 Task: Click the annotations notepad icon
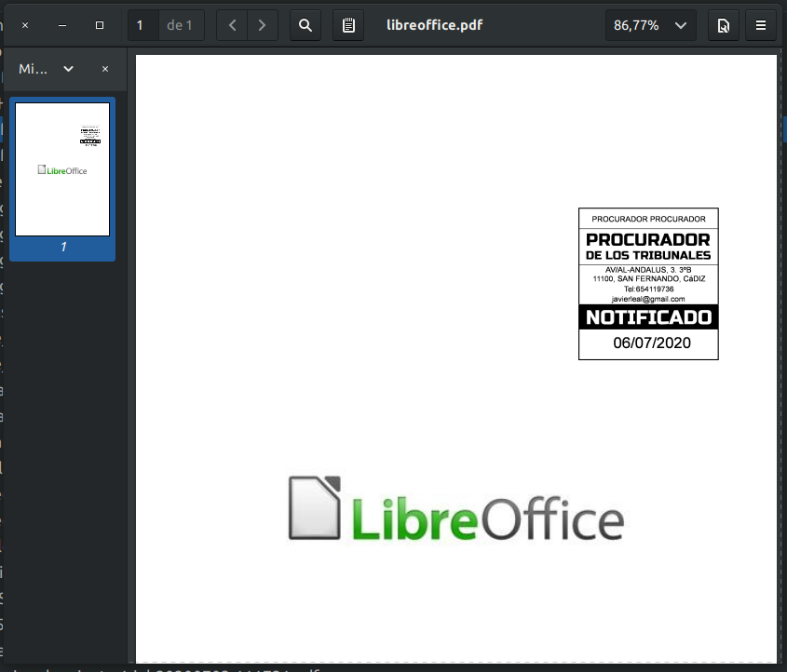tap(348, 25)
